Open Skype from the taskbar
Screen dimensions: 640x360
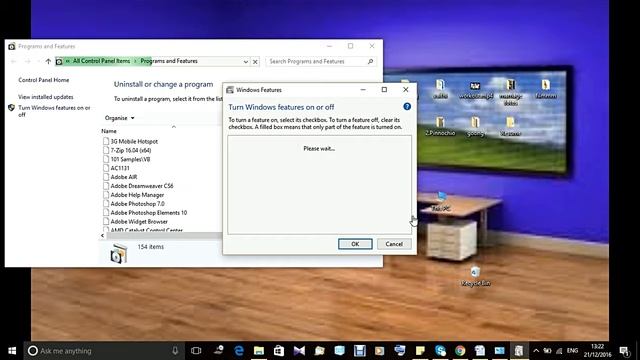[440, 351]
